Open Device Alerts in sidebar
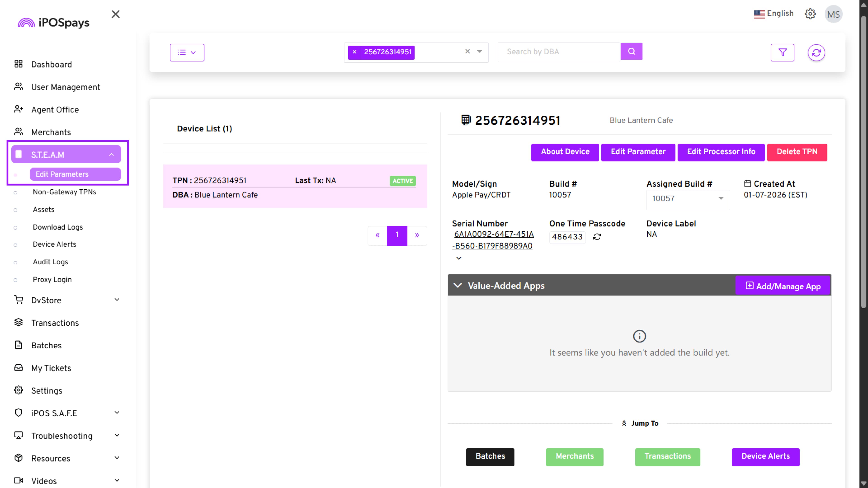Viewport: 868px width, 488px height. 54,244
